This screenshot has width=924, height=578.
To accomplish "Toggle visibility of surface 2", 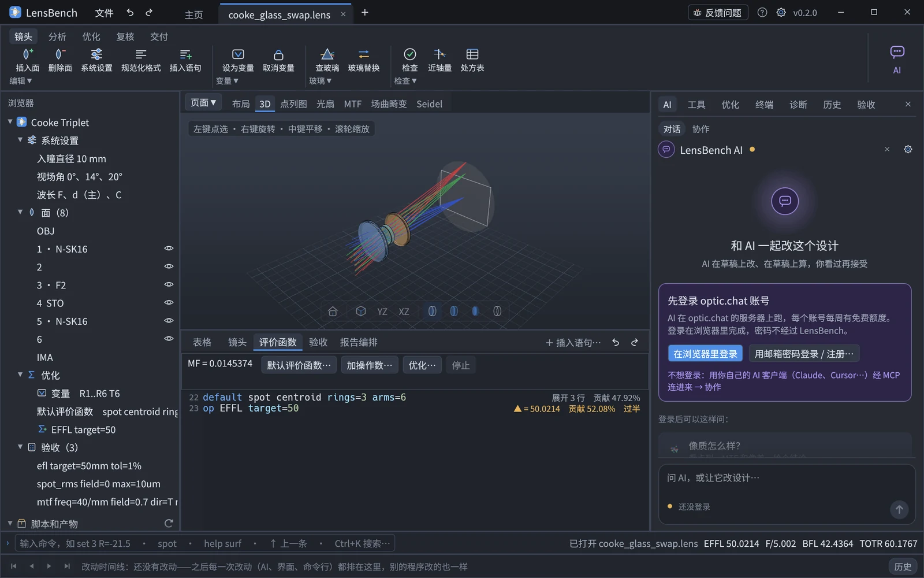I will pyautogui.click(x=169, y=266).
